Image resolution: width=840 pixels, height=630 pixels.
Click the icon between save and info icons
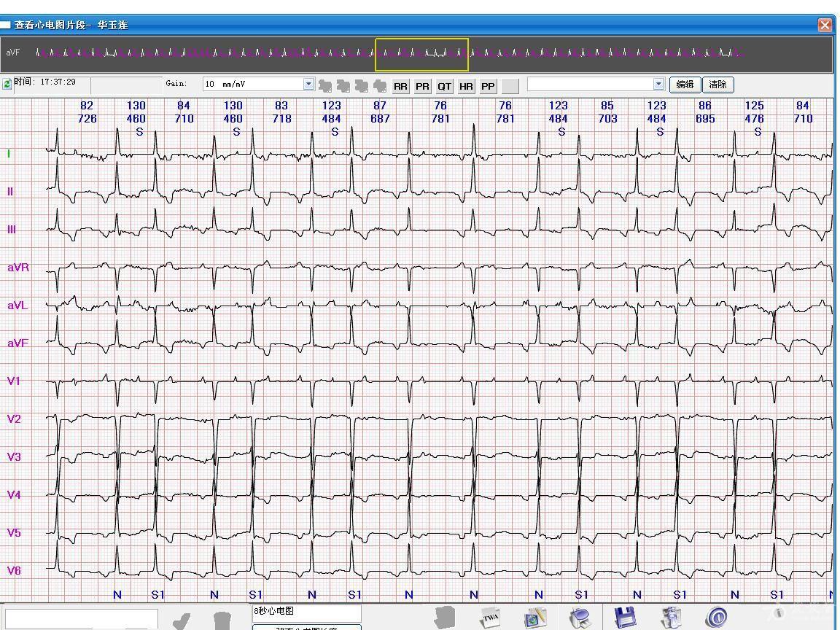click(x=671, y=617)
